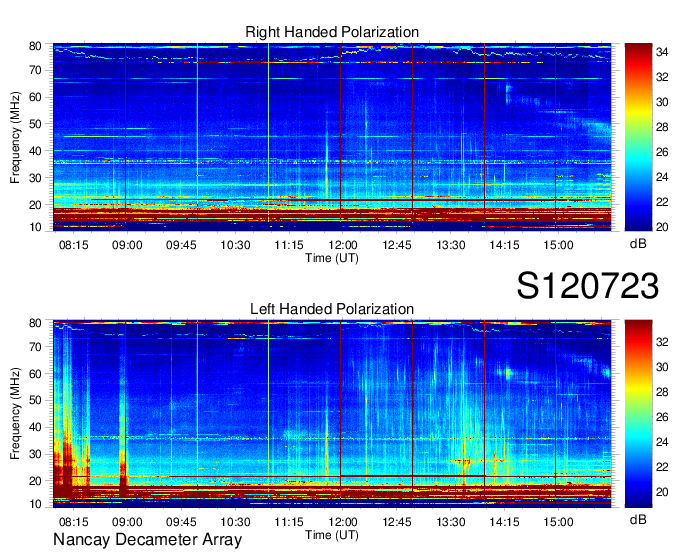Click Time (UT) label under bottom plot
This screenshot has height=552, width=680.
click(332, 535)
